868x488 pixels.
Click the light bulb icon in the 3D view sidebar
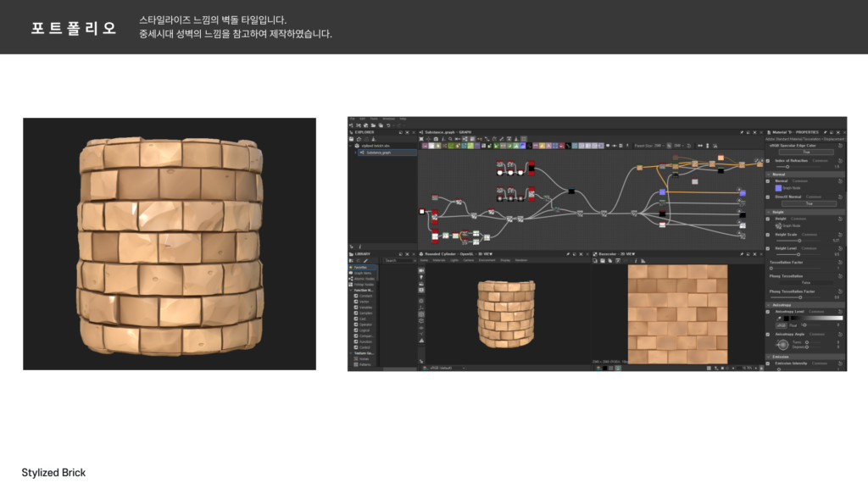[421, 276]
